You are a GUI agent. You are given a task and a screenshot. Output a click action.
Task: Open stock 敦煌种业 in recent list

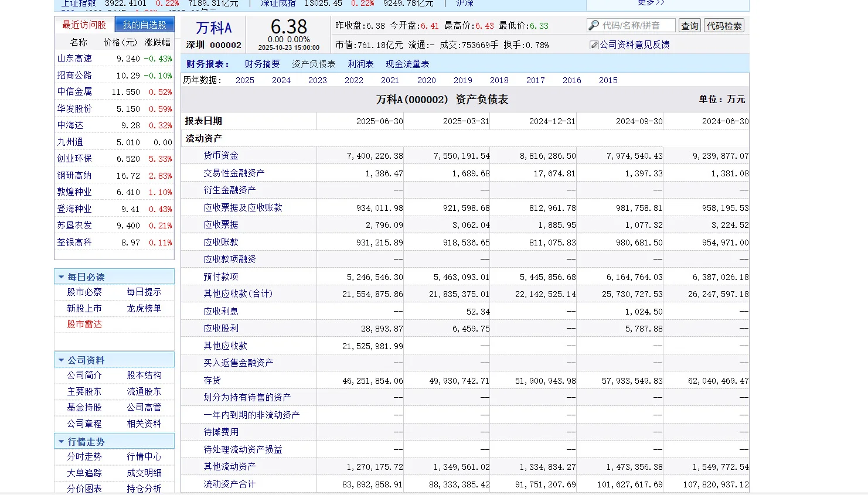tap(74, 192)
